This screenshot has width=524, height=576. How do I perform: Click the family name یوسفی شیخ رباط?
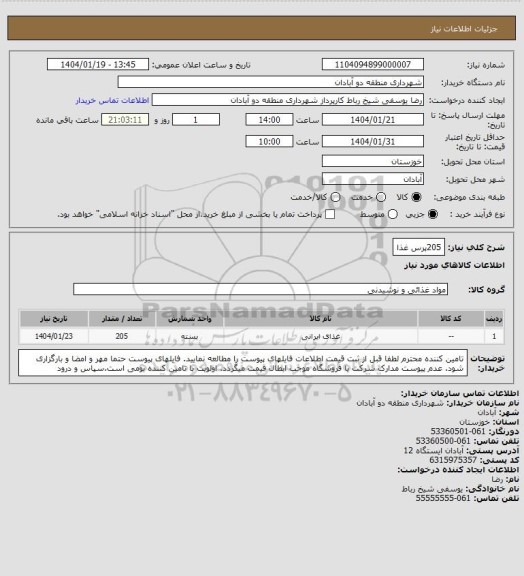coord(432,489)
